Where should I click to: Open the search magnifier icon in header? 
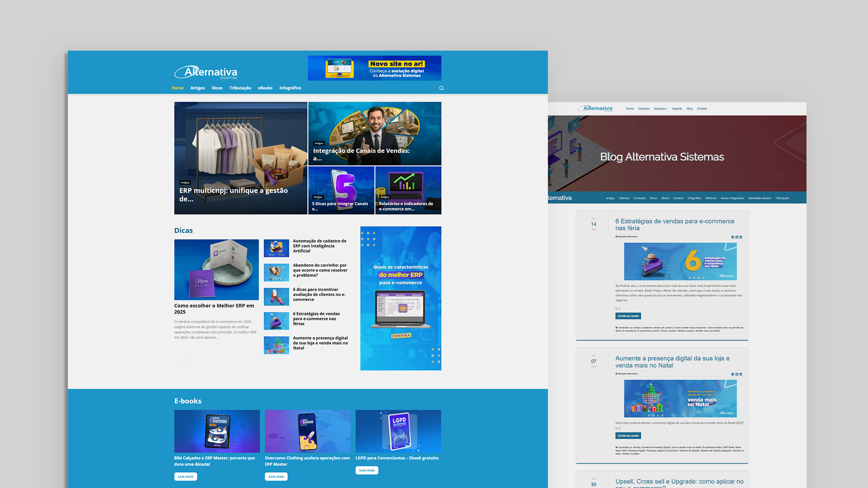[441, 88]
